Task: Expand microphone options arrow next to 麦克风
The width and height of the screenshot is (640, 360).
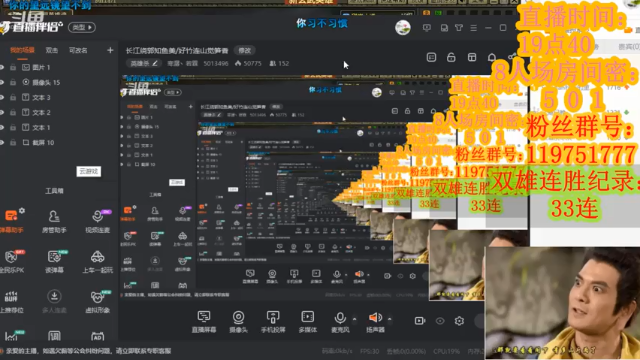Action: [354, 318]
